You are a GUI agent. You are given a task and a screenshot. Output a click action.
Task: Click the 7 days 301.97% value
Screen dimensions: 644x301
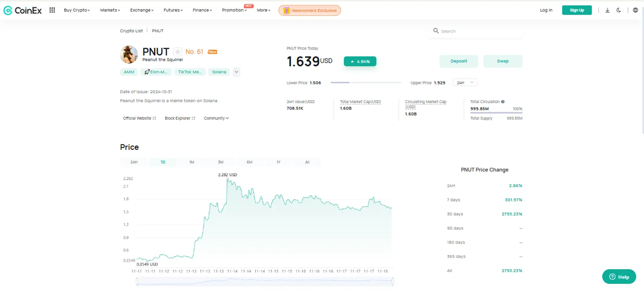pos(513,200)
